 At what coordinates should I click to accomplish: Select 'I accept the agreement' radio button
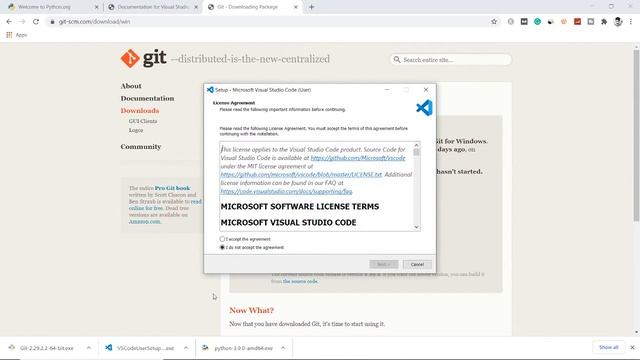point(222,239)
